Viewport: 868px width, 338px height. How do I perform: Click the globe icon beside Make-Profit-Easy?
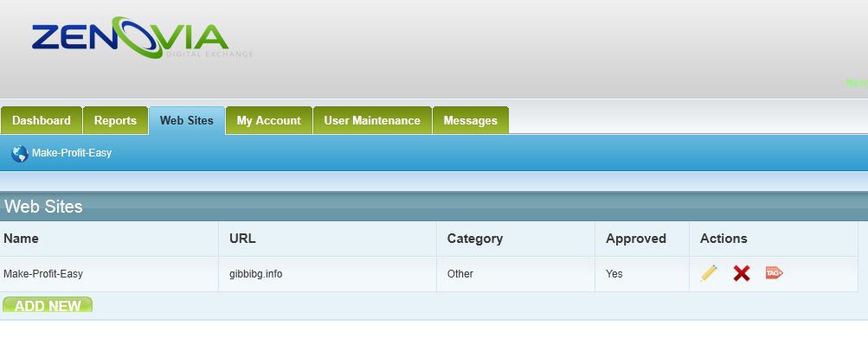pyautogui.click(x=19, y=153)
